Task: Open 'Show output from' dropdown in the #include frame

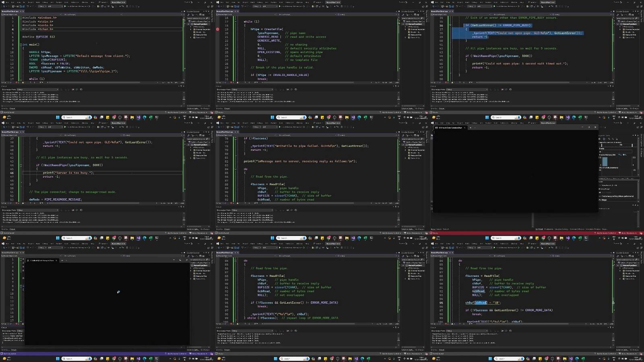Action: (x=37, y=89)
